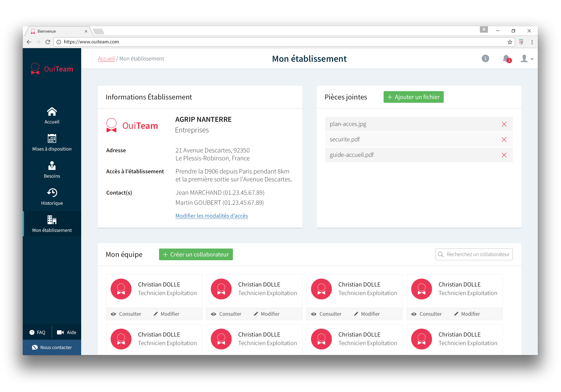Viewport: 561px width, 392px height.
Task: Click Nous contacter at sidebar bottom
Action: [x=52, y=347]
